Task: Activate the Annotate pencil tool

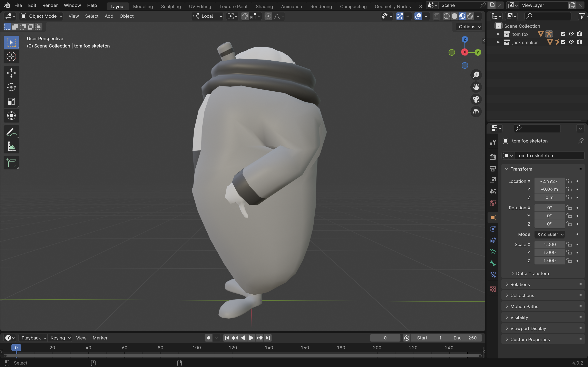Action: [x=11, y=132]
